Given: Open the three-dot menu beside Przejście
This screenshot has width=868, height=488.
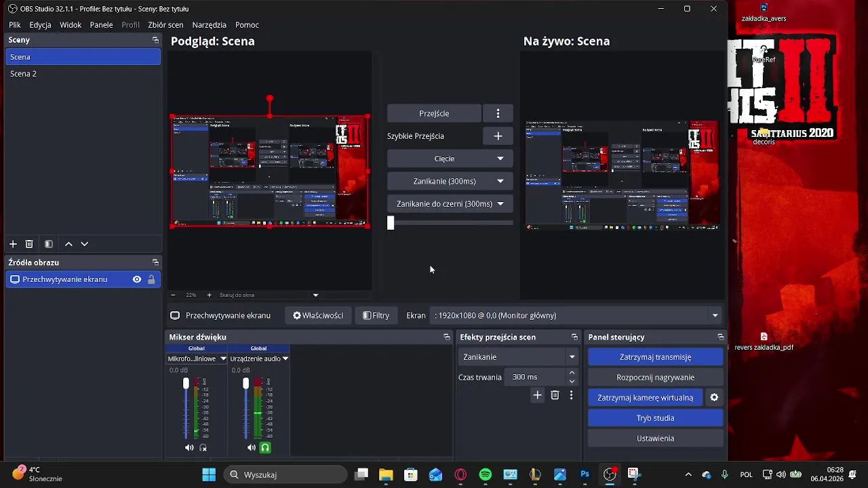Looking at the screenshot, I should click(498, 113).
